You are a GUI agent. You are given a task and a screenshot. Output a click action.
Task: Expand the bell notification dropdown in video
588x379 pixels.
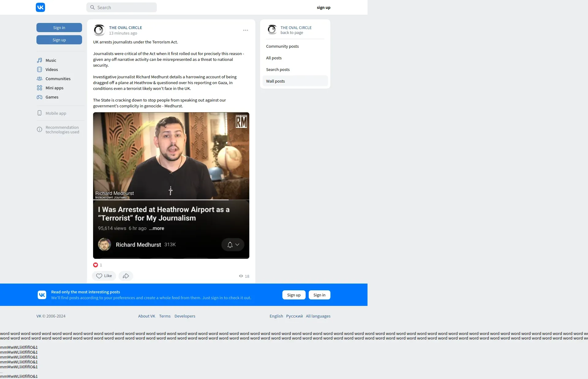(x=233, y=244)
